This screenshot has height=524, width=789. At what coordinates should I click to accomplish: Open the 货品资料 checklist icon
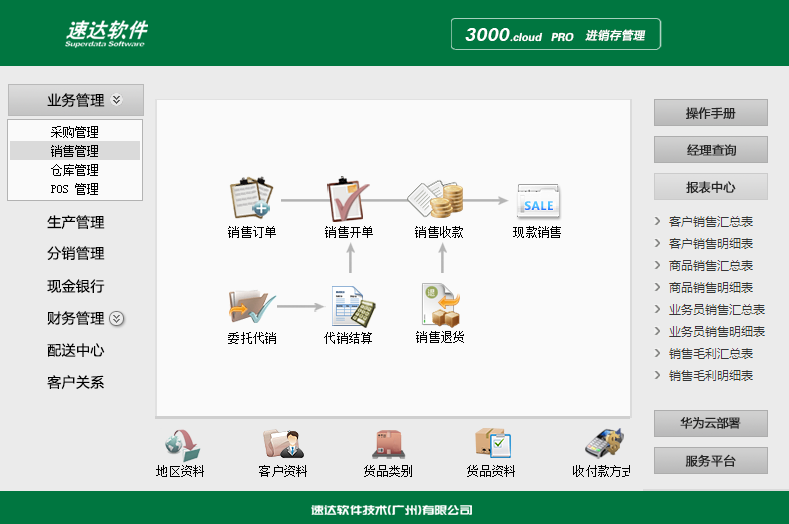(493, 443)
